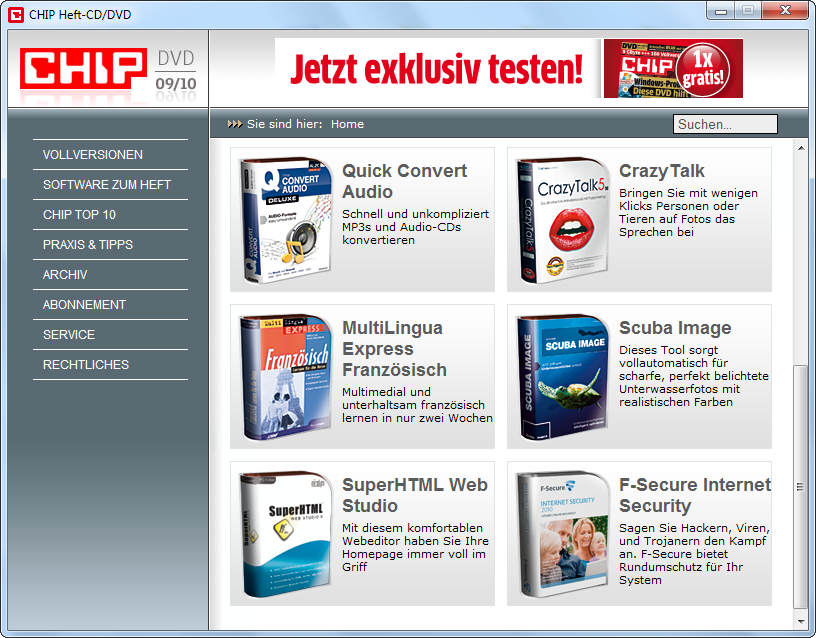Open Software zum Heft in sidebar
Screen dimensions: 816x638
tap(107, 185)
